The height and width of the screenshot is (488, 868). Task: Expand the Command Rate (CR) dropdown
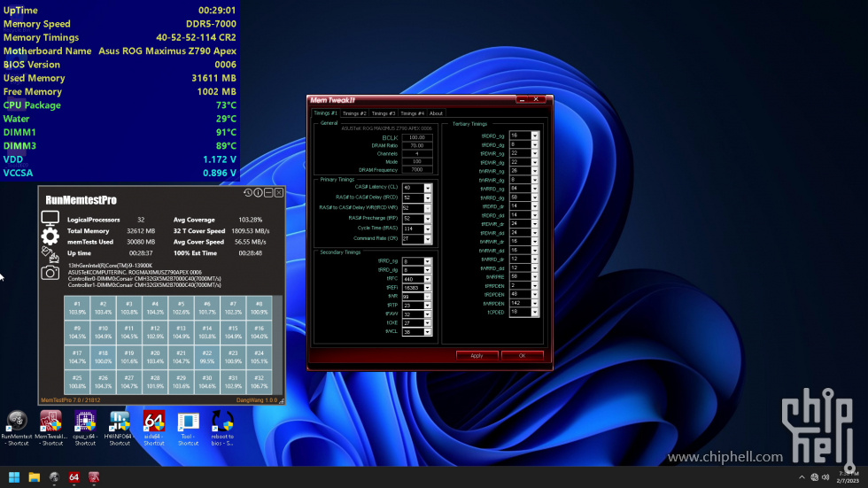click(x=427, y=239)
